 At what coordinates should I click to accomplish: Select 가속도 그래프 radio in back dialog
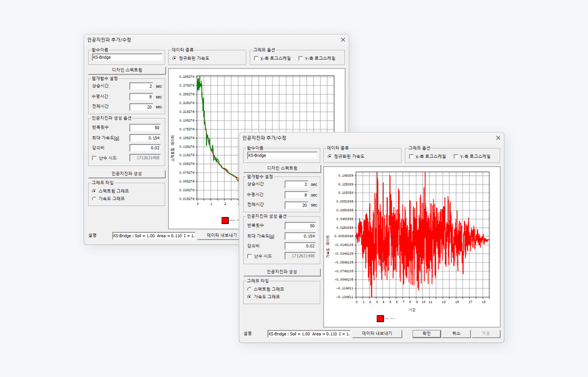coord(94,199)
